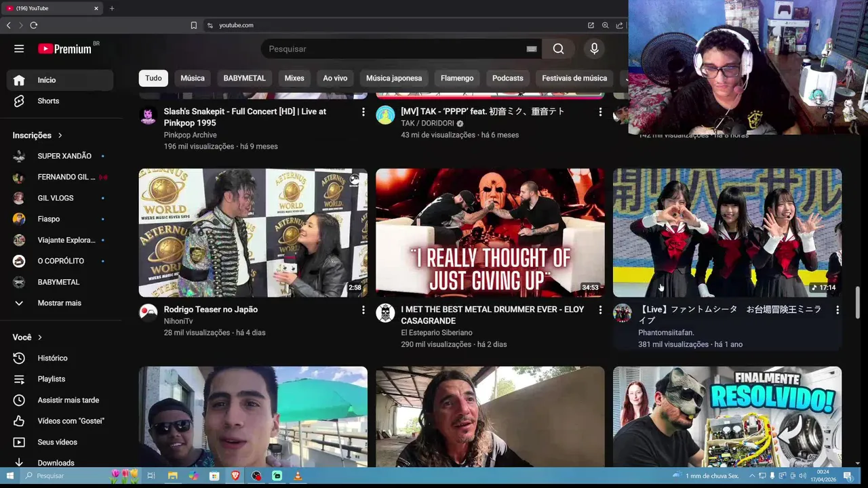Screen dimensions: 868x488
Task: Click the Início home icon
Action: [x=19, y=80]
